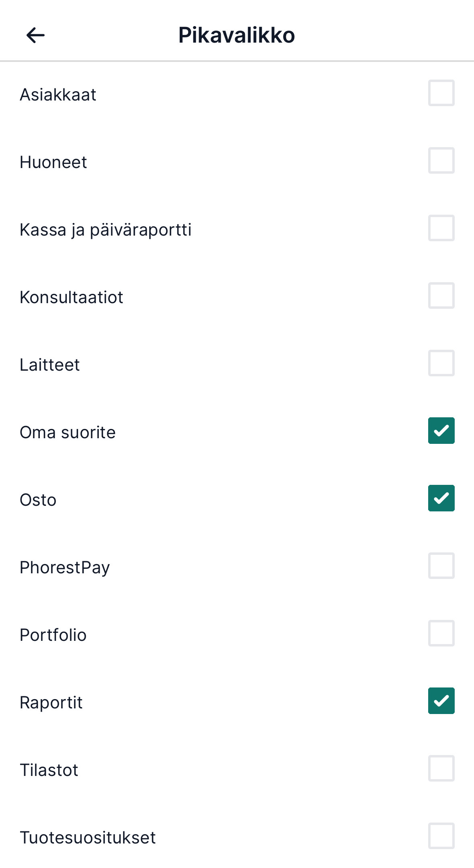Tap the Kassa ja päiväraportti label
The image size is (474, 868).
[105, 230]
